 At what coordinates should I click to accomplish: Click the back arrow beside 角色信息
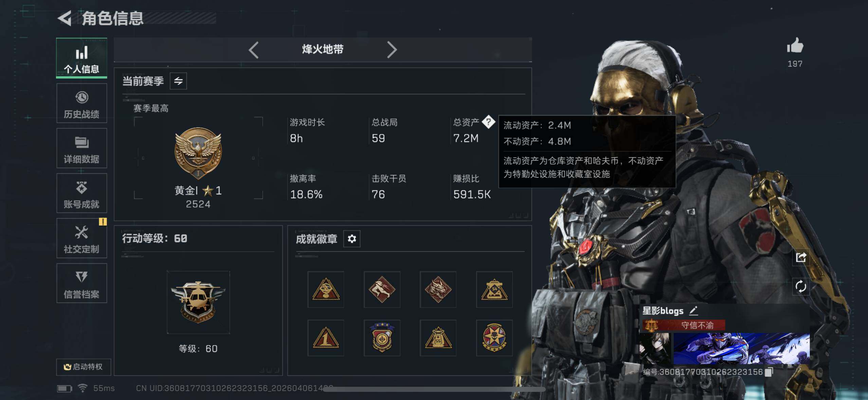coord(65,18)
